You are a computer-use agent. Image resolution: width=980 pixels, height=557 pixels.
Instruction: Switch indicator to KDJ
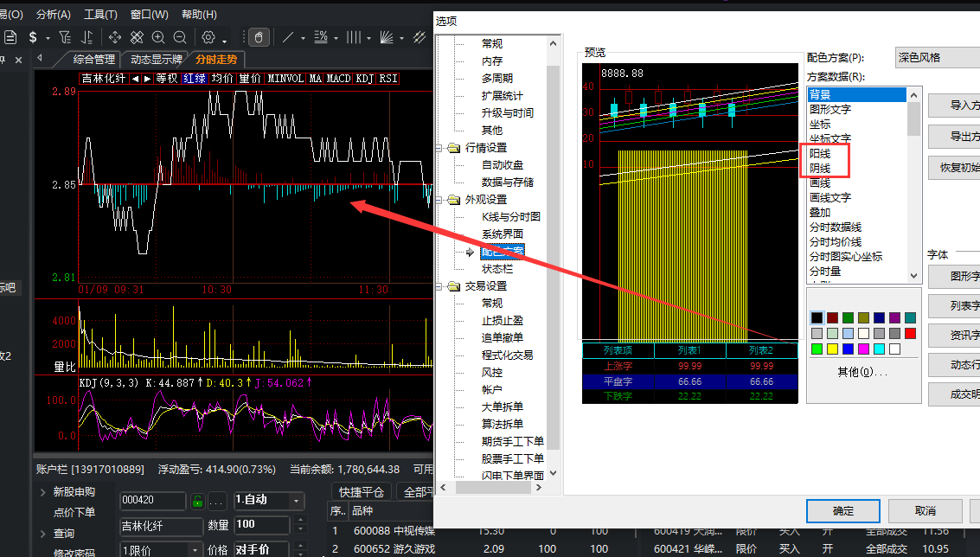(x=364, y=79)
